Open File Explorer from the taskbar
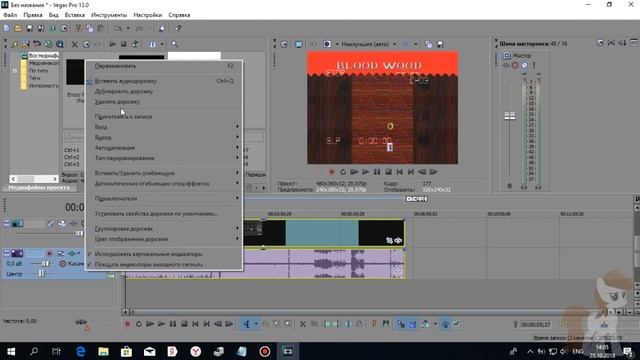This screenshot has height=360, width=640. coord(103,351)
